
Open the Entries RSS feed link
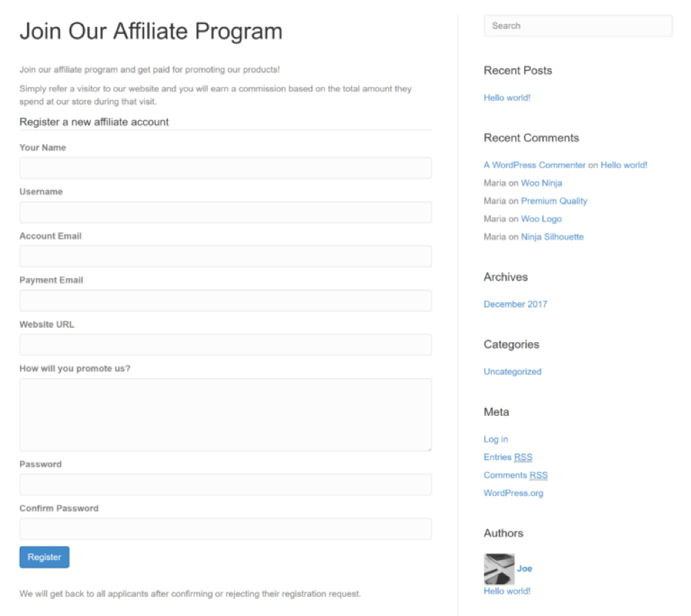[508, 457]
